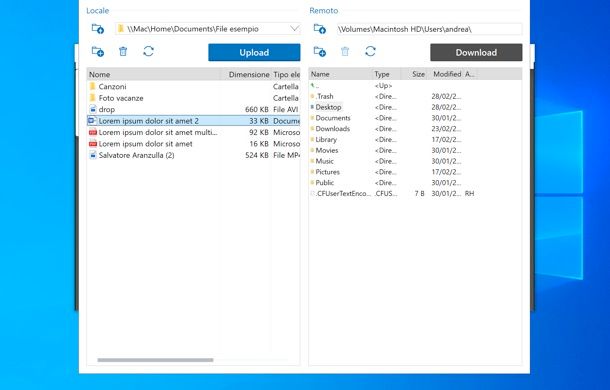Click the 660 KB size cell
Screen dimensions: 610x390
pyautogui.click(x=257, y=109)
